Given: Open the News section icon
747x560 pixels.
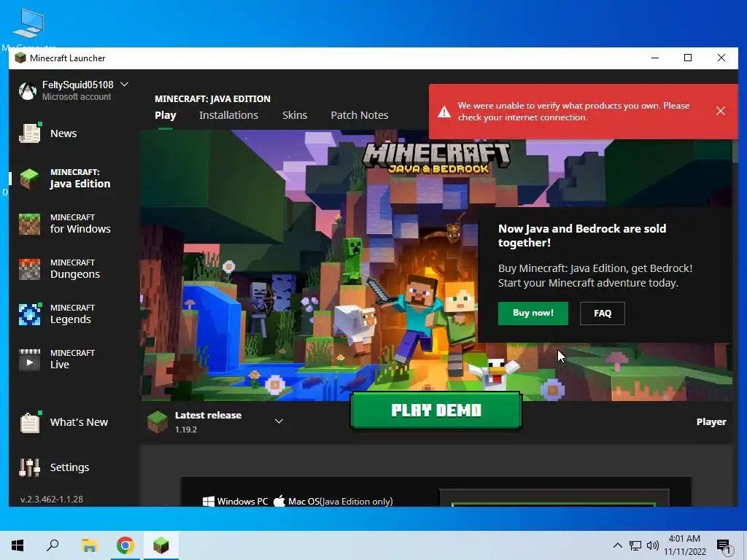Looking at the screenshot, I should pyautogui.click(x=29, y=133).
